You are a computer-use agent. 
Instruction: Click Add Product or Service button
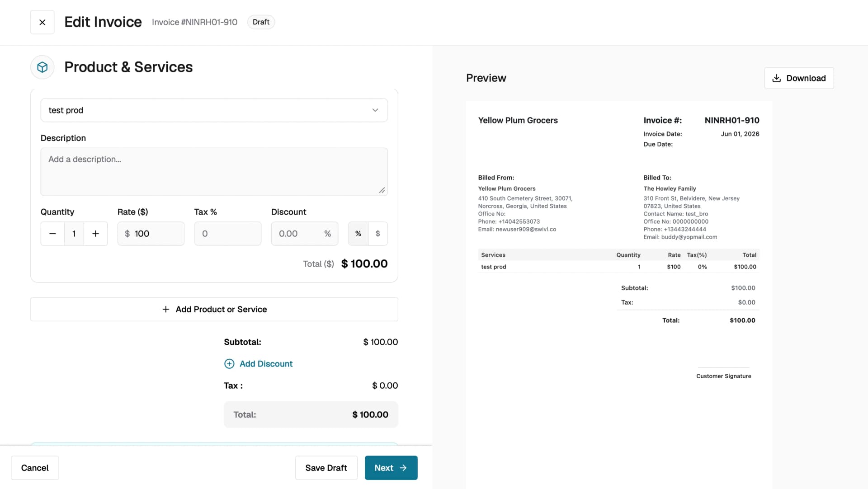pyautogui.click(x=214, y=309)
